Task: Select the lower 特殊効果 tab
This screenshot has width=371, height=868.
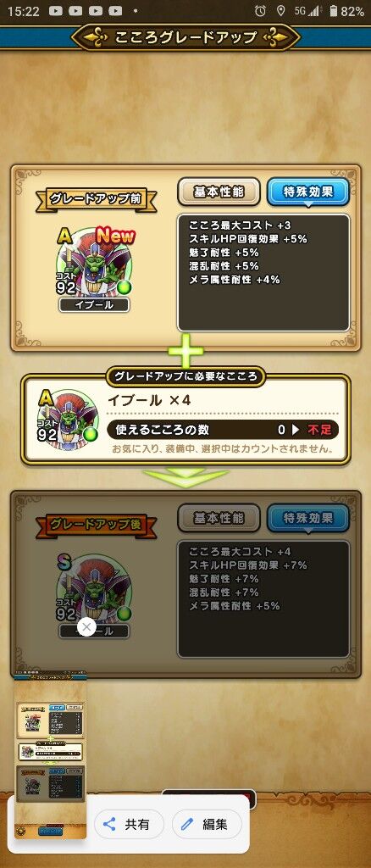Action: [308, 518]
